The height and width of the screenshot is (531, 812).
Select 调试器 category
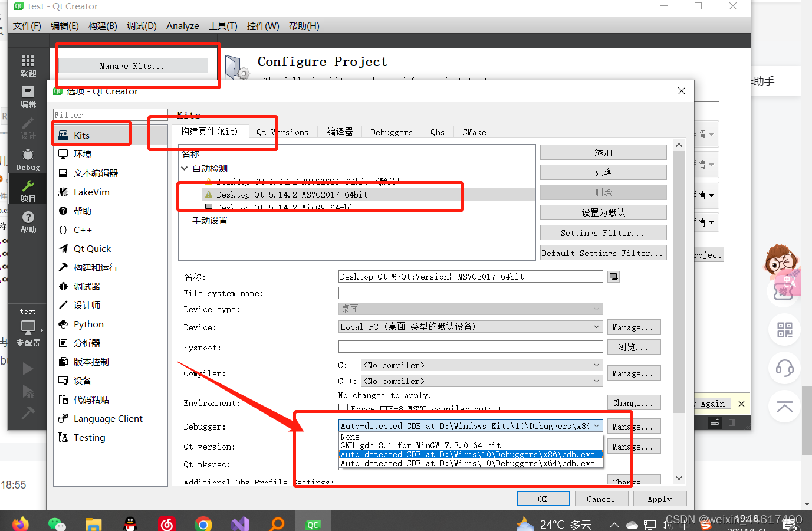click(x=110, y=286)
